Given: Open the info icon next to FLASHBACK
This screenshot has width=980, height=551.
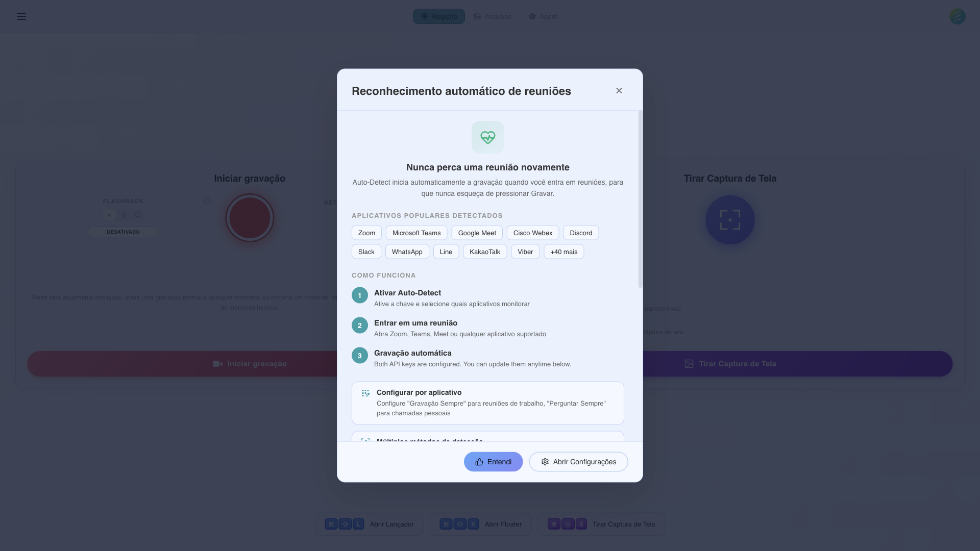Looking at the screenshot, I should tap(207, 201).
